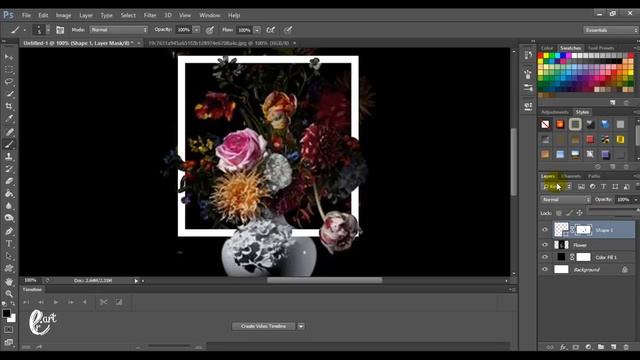Click the layer style fx icon
Image resolution: width=640 pixels, height=360 pixels.
563,347
